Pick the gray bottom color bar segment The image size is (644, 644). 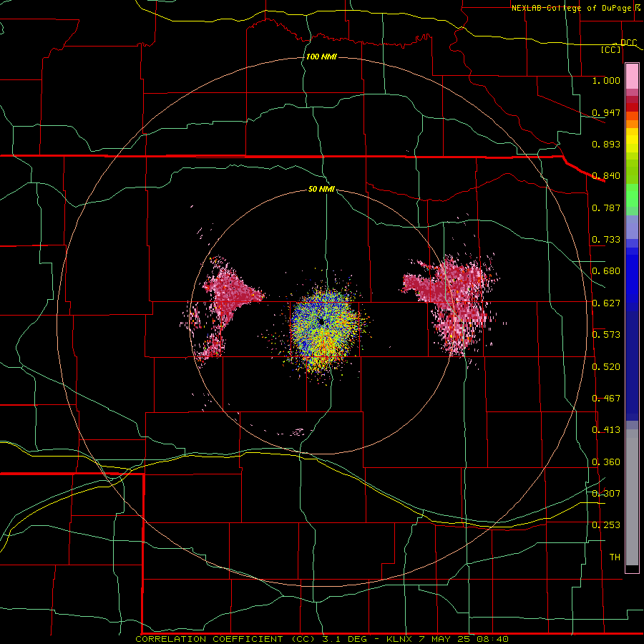point(632,497)
